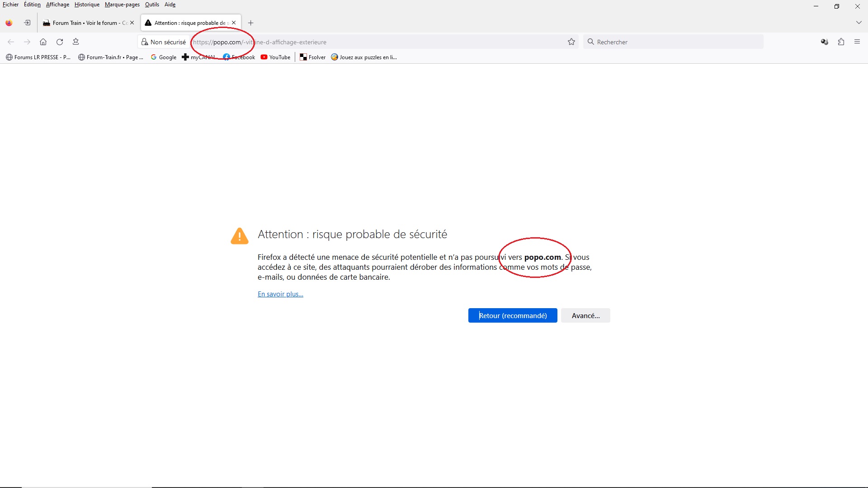The height and width of the screenshot is (488, 868).
Task: Open the myCANAL bookmark
Action: tap(199, 57)
